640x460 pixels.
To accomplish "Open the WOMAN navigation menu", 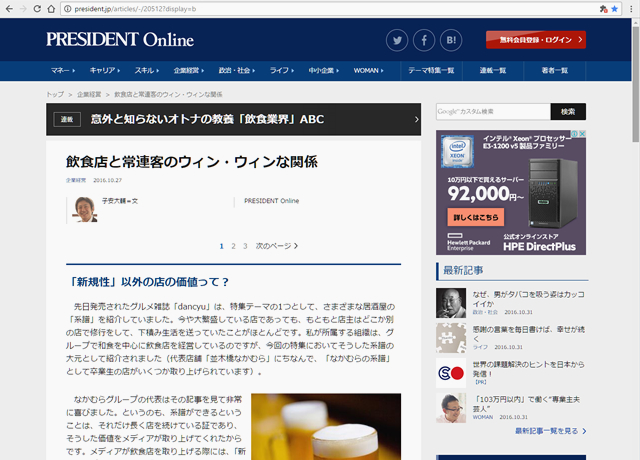I will [369, 71].
